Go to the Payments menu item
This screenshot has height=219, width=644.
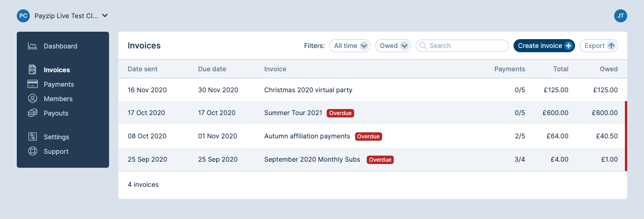coord(59,84)
